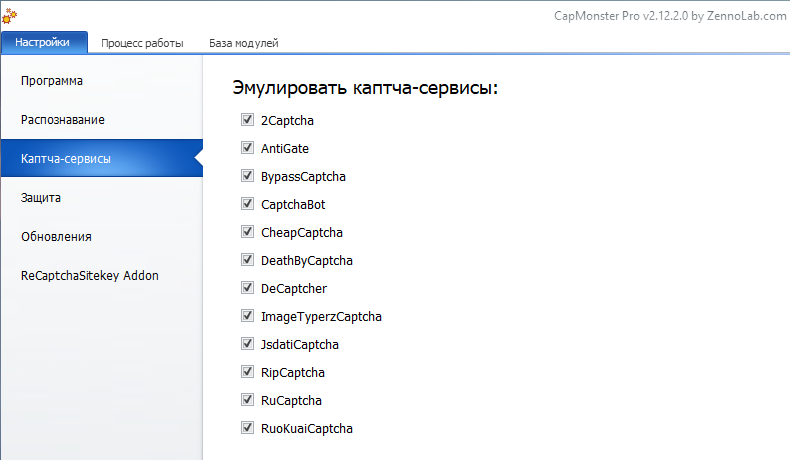Select Программа in the sidebar
790x460 pixels.
[51, 80]
